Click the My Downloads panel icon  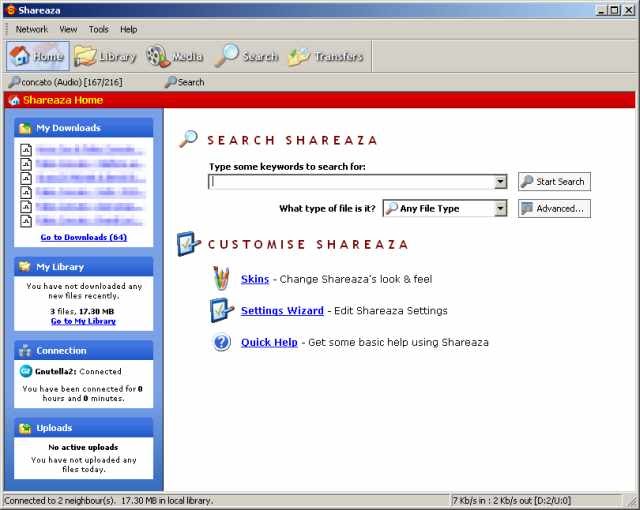coord(25,128)
